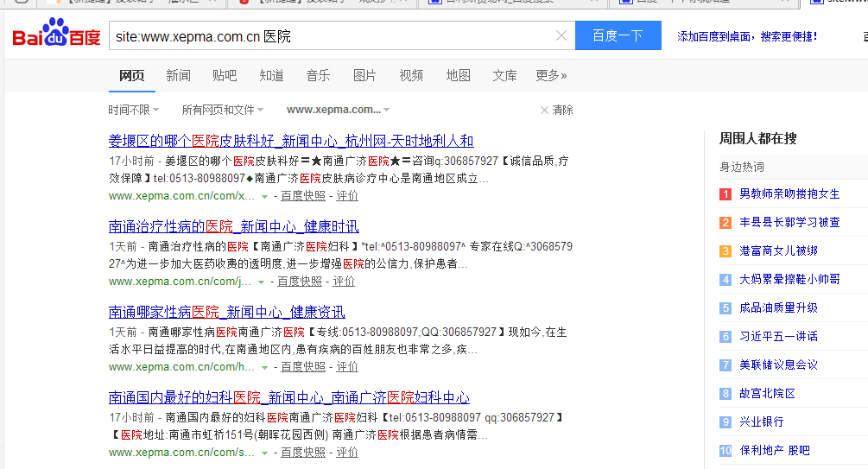Screen dimensions: 868x469
Task: Switch to the 图片 tab
Action: point(364,76)
